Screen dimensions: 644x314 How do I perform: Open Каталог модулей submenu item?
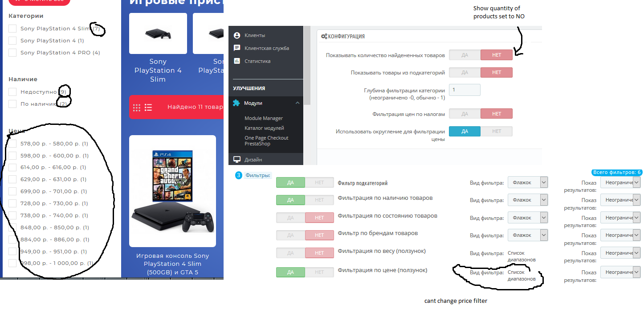pos(264,128)
